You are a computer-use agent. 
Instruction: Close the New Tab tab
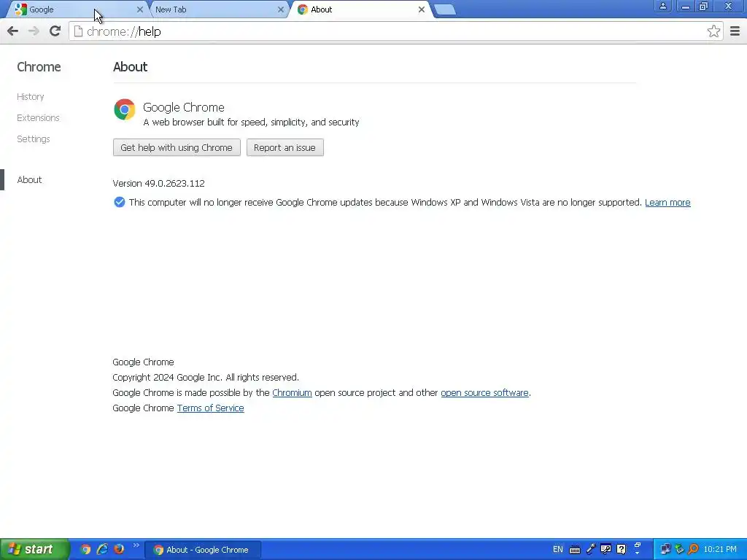281,9
